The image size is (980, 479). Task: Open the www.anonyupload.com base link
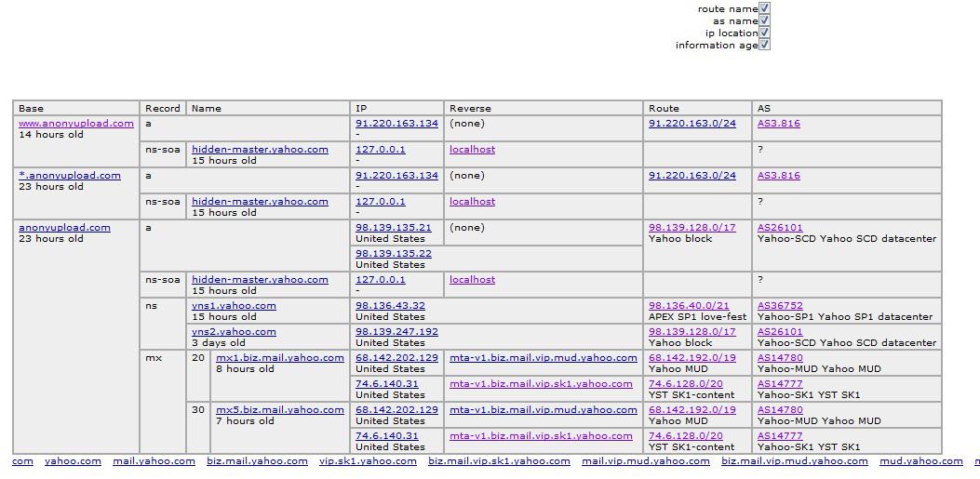[76, 124]
